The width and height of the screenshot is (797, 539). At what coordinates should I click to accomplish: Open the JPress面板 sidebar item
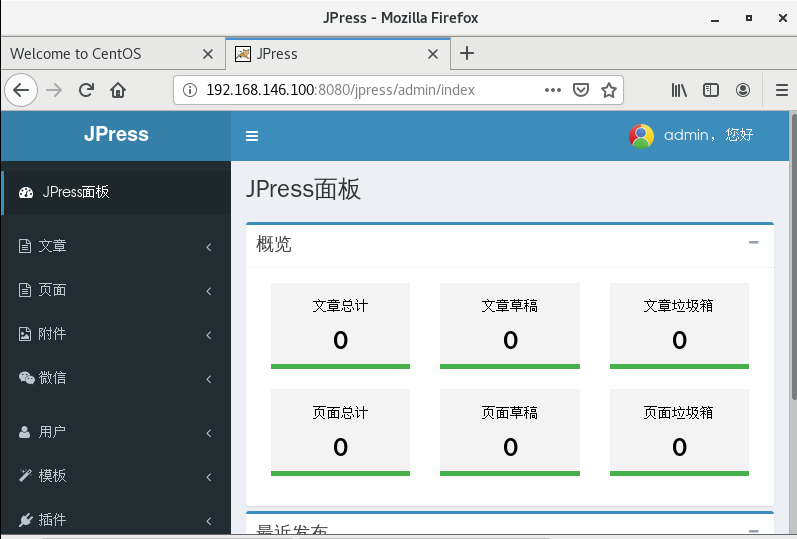(116, 192)
